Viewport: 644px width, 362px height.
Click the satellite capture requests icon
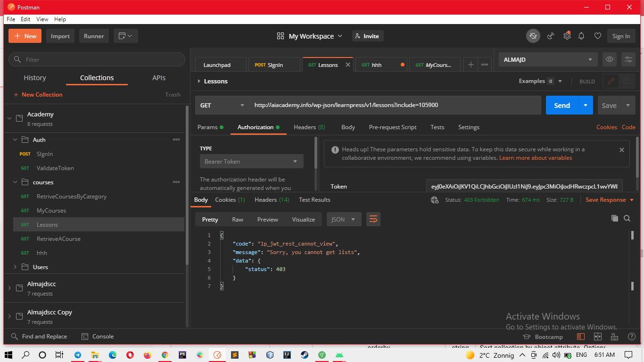pyautogui.click(x=550, y=36)
